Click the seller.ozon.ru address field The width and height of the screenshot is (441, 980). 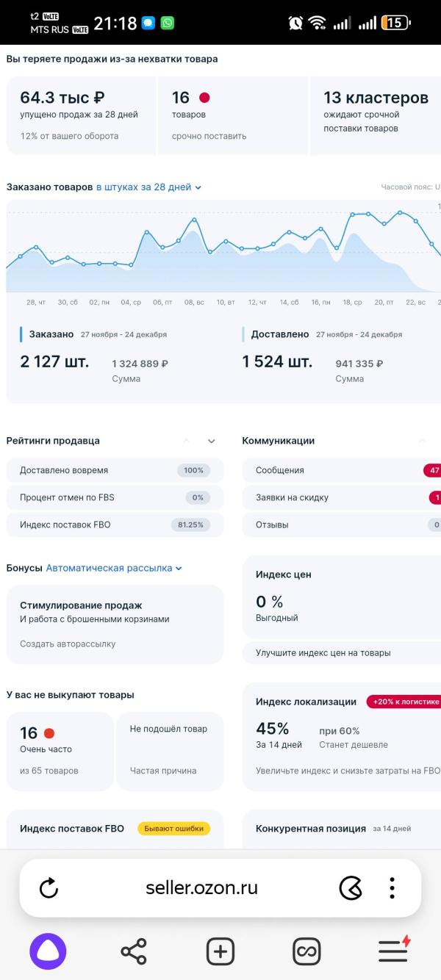coord(201,887)
